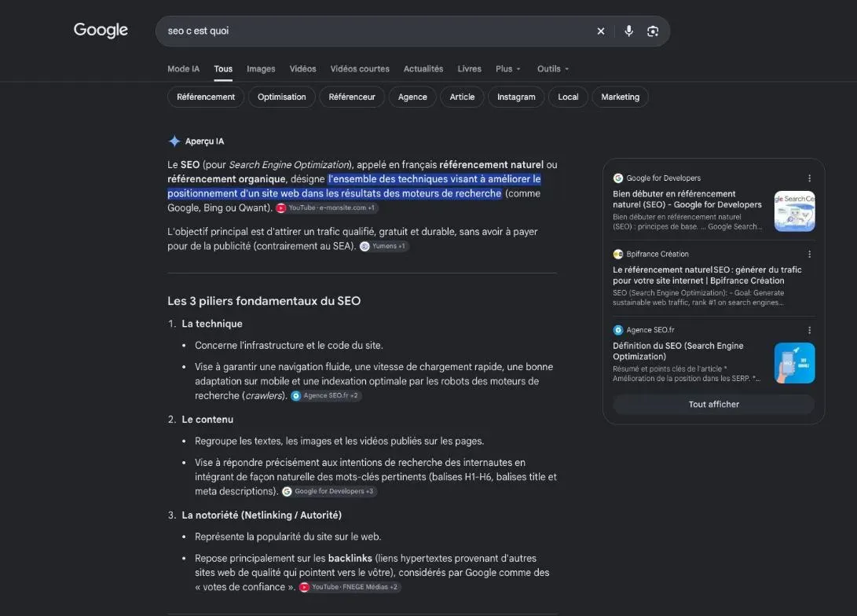Open the Images tab
857x616 pixels.
click(261, 69)
